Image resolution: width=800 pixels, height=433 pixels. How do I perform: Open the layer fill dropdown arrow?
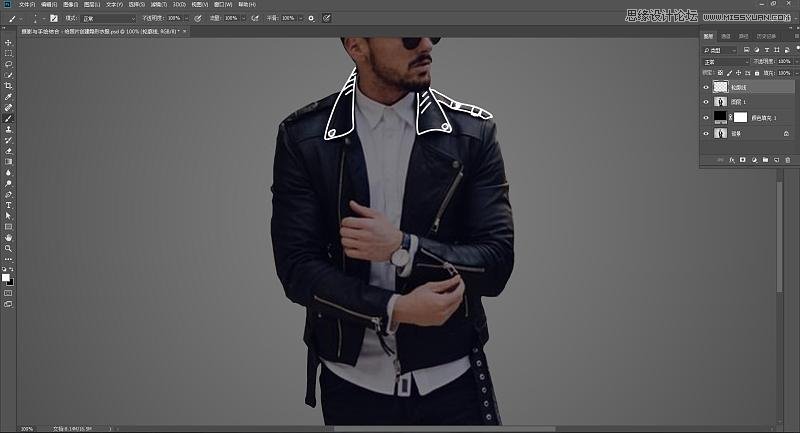pos(796,73)
